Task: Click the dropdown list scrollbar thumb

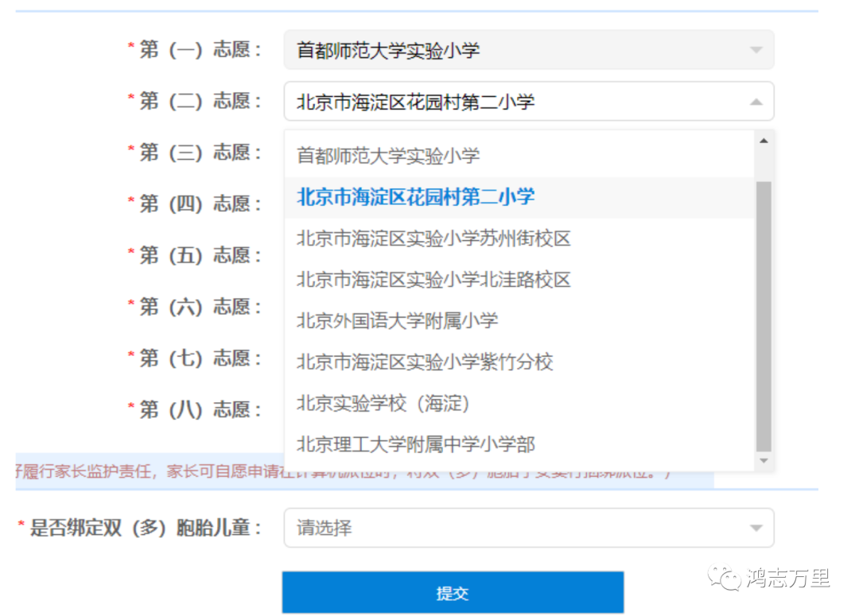Action: click(x=764, y=316)
